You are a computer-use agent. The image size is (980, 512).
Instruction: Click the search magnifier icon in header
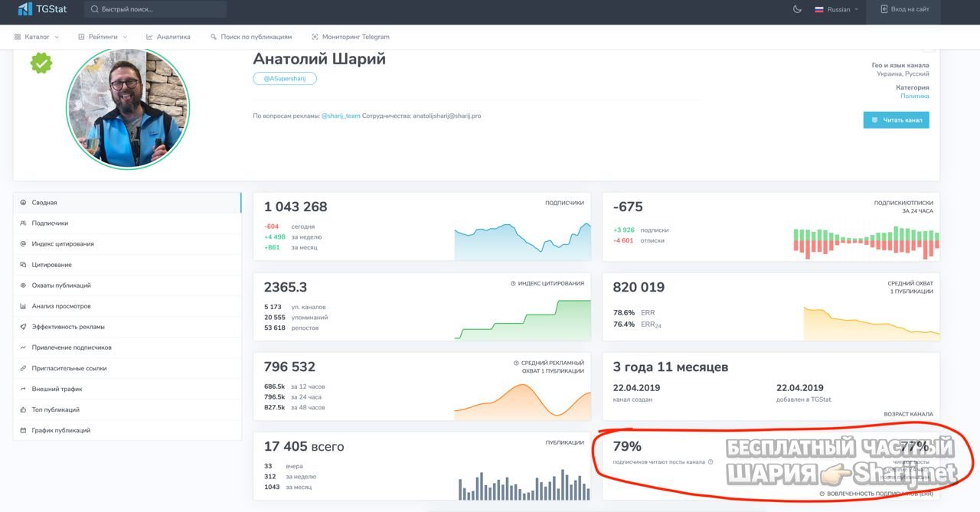click(94, 9)
